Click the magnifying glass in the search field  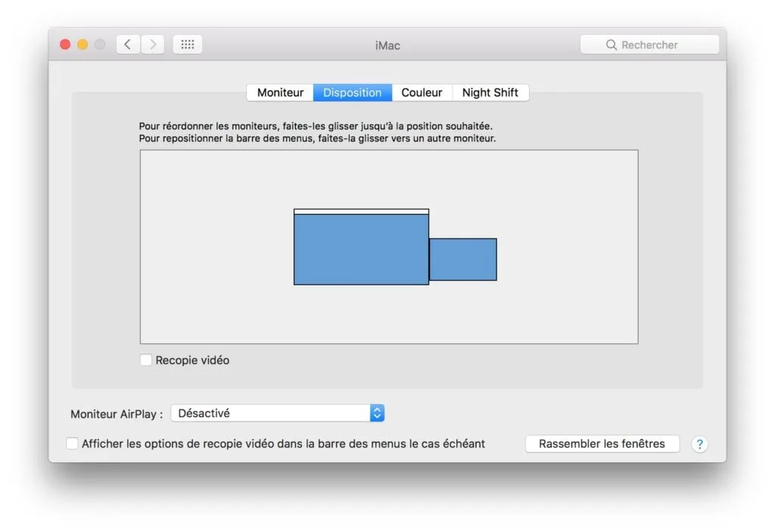(x=611, y=45)
